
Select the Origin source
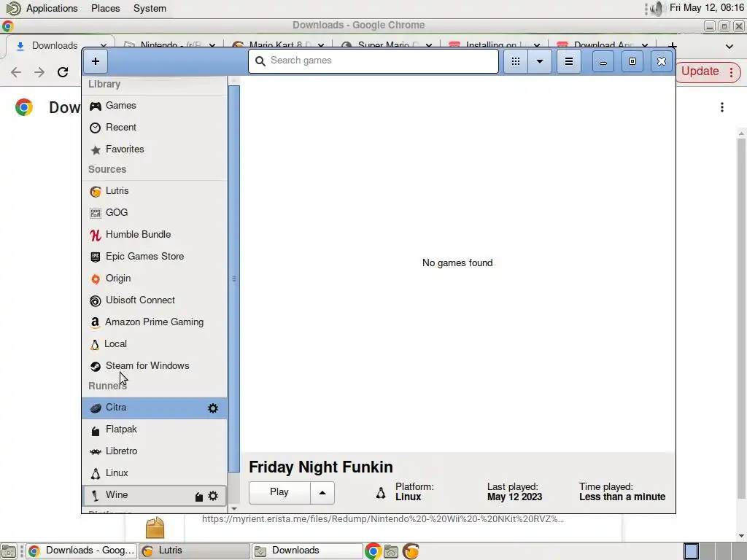pyautogui.click(x=155, y=279)
